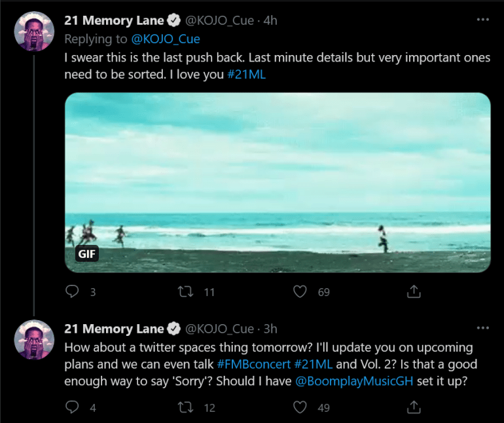The image size is (504, 423).
Task: Open the 4h timestamp of first tweet
Action: (270, 20)
